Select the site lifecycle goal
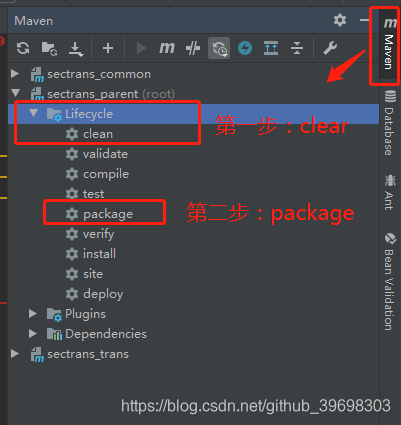 [x=93, y=274]
